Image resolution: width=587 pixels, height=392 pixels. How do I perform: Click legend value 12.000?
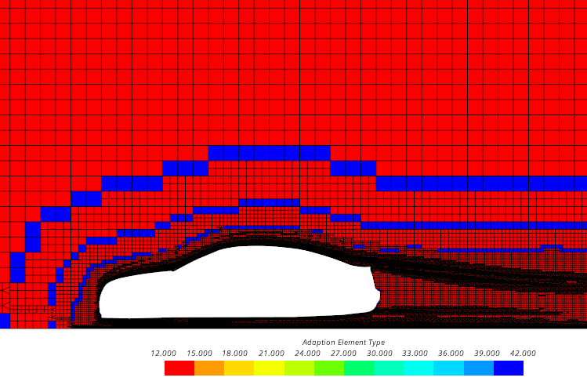point(163,354)
